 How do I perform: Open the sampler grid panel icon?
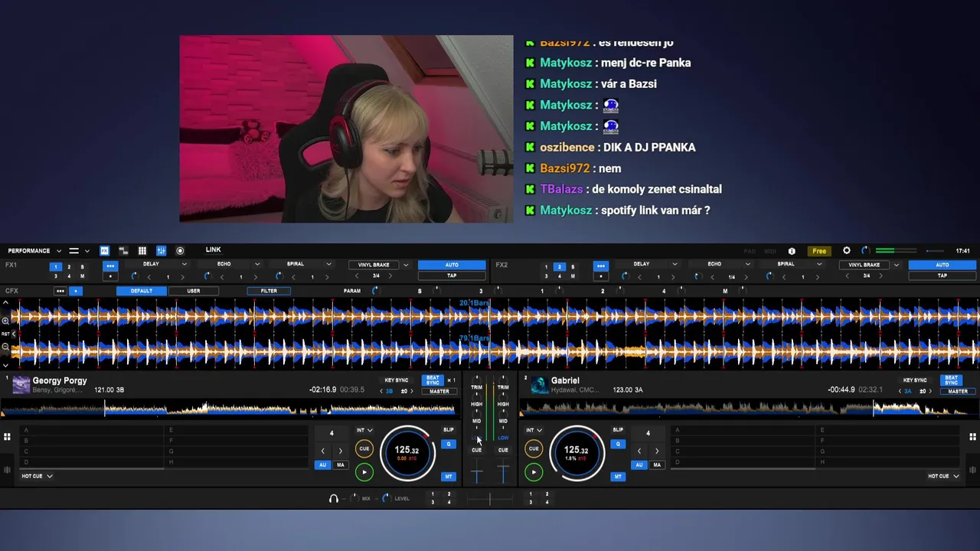pos(142,251)
